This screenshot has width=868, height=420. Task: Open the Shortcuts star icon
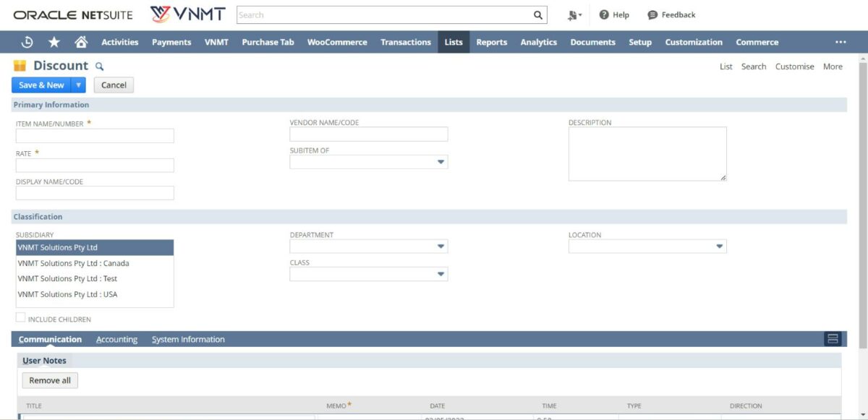click(x=54, y=42)
